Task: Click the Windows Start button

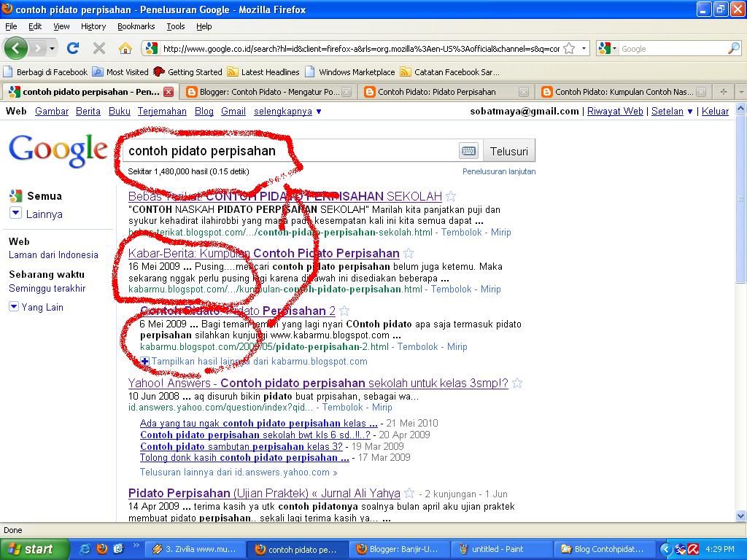Action: click(x=35, y=549)
